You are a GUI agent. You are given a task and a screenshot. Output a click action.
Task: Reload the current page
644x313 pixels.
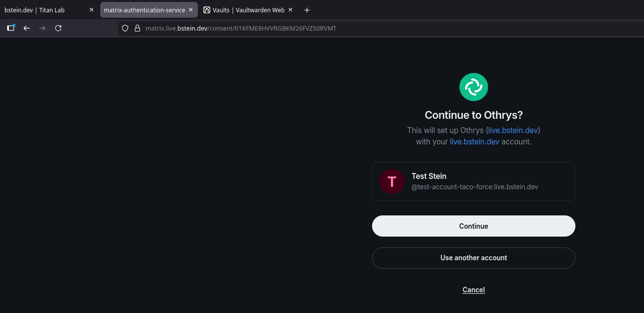(x=58, y=28)
